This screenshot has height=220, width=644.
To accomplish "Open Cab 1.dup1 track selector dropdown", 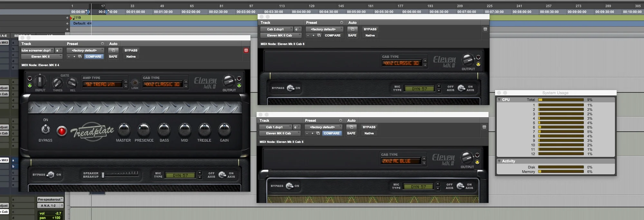I will (x=276, y=127).
